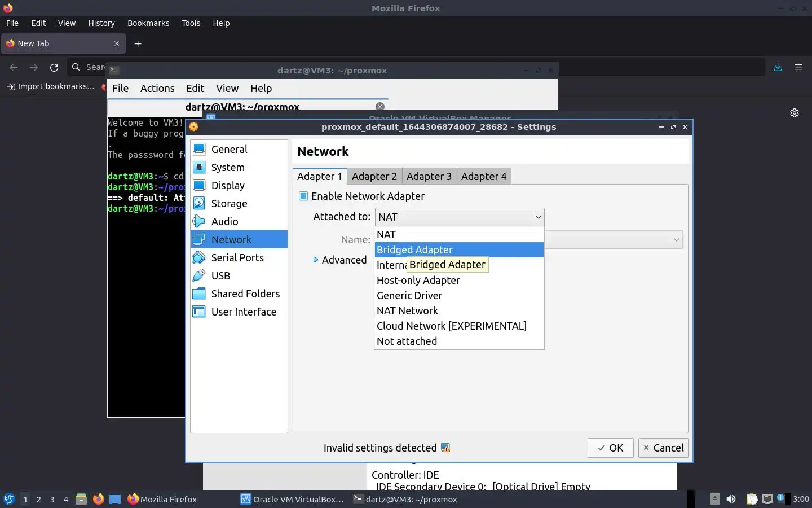The height and width of the screenshot is (508, 812).
Task: Click the taskbar network tray icon
Action: click(767, 499)
